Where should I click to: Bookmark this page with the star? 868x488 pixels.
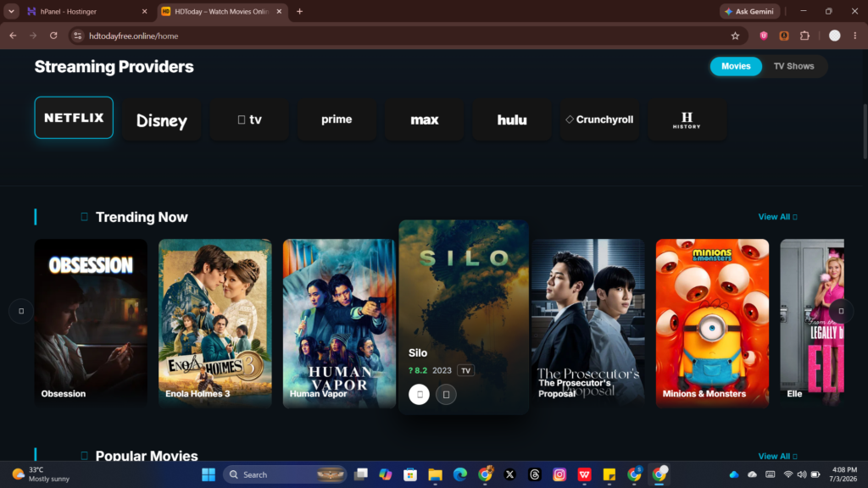click(735, 36)
